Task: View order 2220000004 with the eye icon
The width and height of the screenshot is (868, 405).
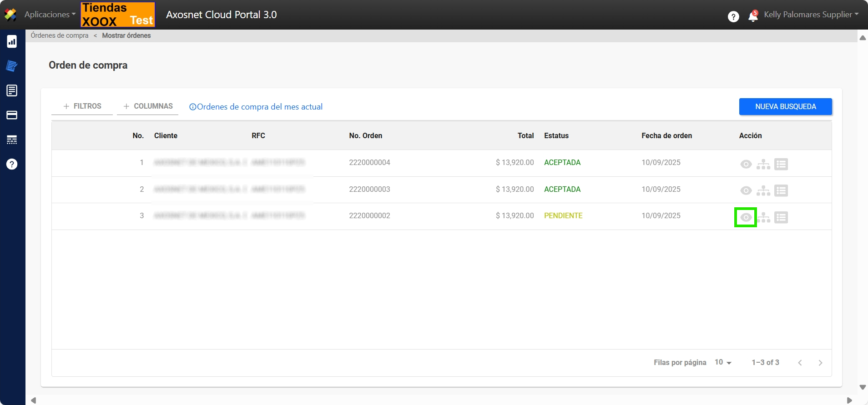Action: coord(746,164)
